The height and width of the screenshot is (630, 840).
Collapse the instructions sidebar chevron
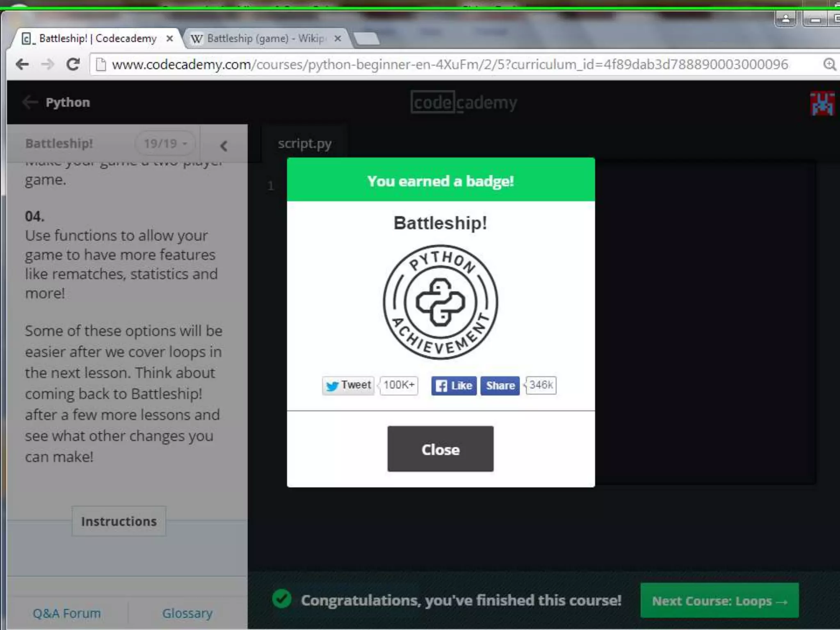click(x=224, y=146)
